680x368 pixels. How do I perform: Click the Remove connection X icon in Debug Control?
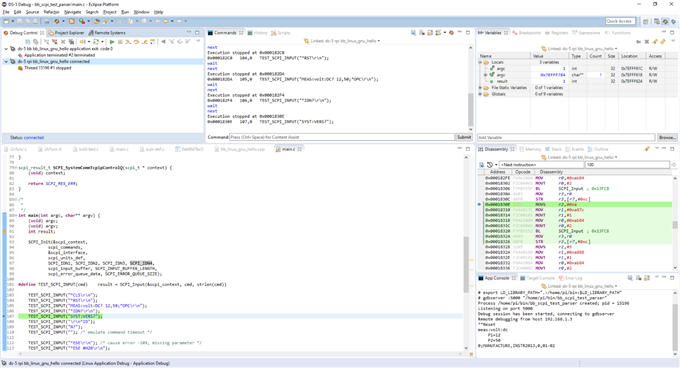tap(63, 42)
